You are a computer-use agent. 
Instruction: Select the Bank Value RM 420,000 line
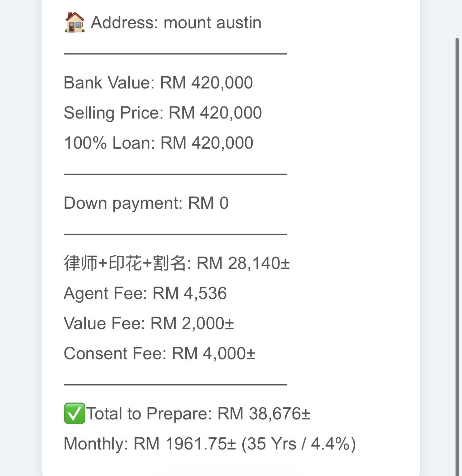pos(158,83)
